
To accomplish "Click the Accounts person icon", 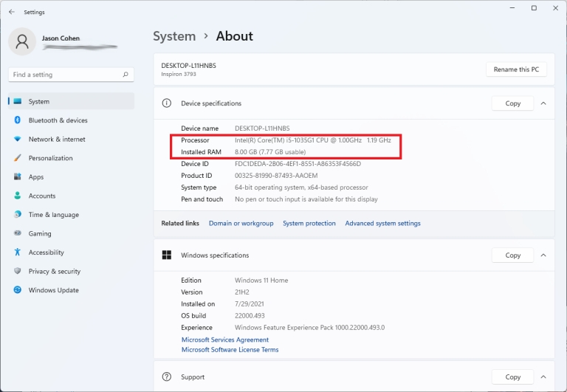I will pos(18,196).
